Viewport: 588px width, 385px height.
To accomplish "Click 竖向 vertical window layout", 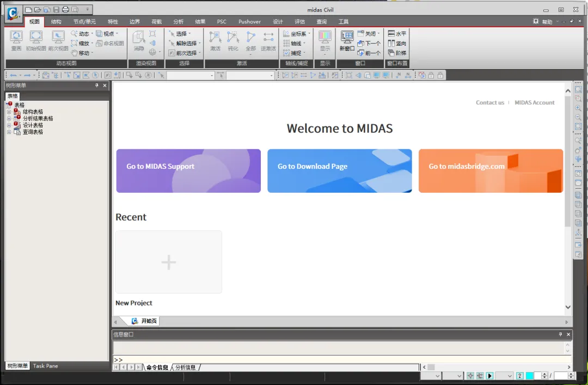I will click(x=397, y=43).
